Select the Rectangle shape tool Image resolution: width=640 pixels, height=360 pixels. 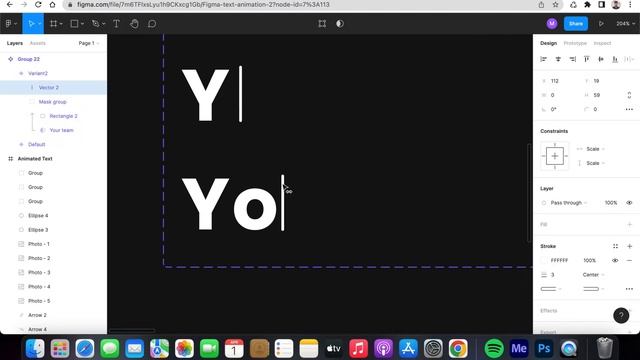tap(74, 24)
